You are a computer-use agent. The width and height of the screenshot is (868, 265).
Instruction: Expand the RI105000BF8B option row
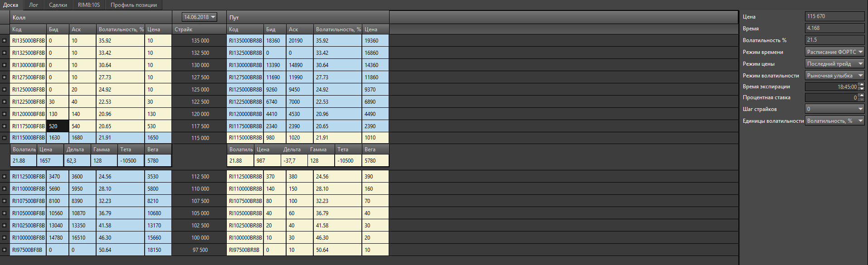tap(4, 213)
